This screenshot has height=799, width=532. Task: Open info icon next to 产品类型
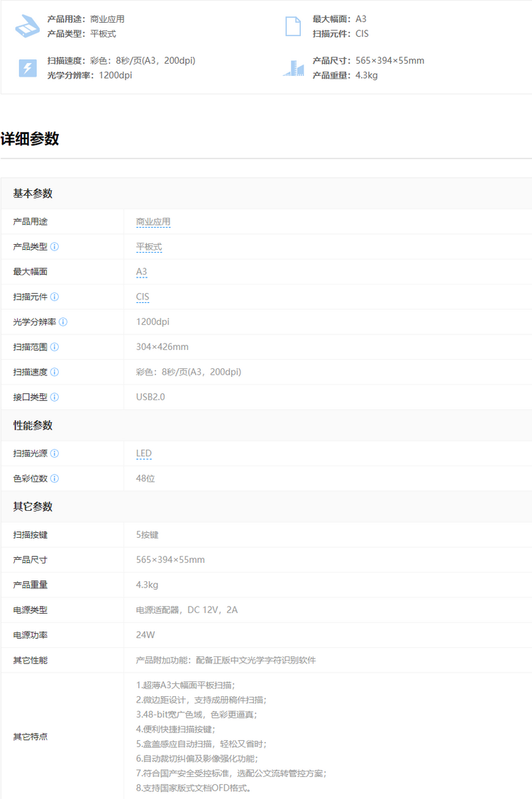[55, 247]
